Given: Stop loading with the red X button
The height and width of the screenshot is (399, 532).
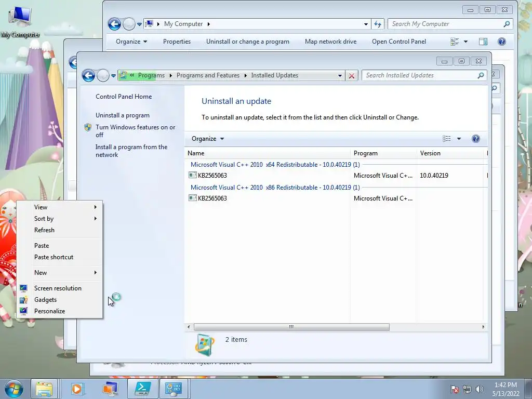Looking at the screenshot, I should (x=352, y=76).
